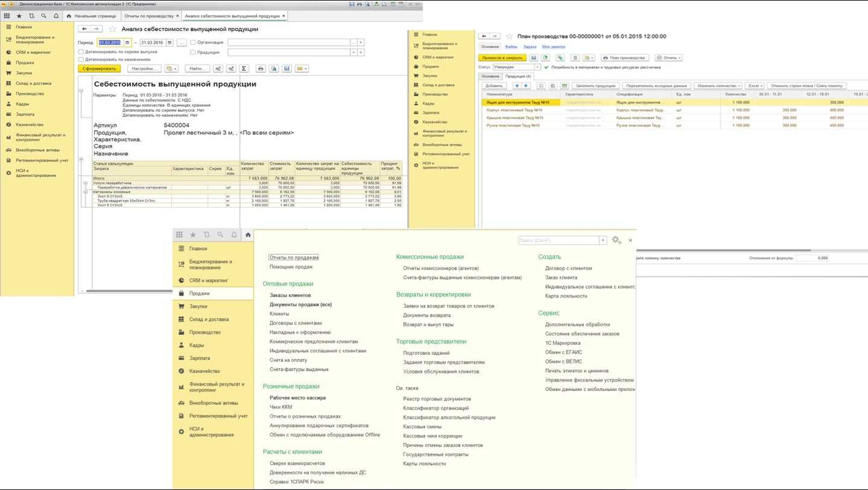Click the search field in sales menu
This screenshot has width=868, height=490.
point(558,240)
